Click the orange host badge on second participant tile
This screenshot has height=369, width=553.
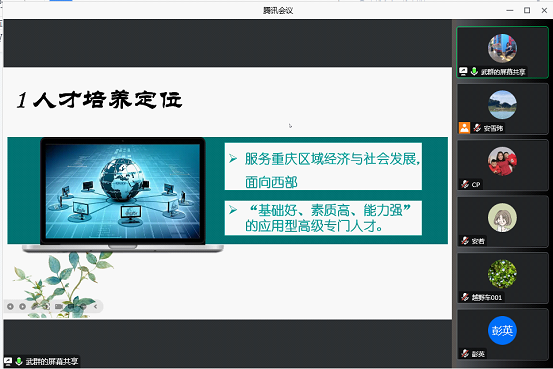[464, 128]
